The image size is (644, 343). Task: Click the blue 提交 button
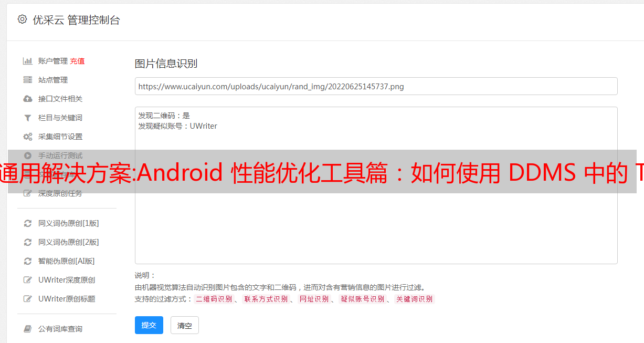coord(149,325)
